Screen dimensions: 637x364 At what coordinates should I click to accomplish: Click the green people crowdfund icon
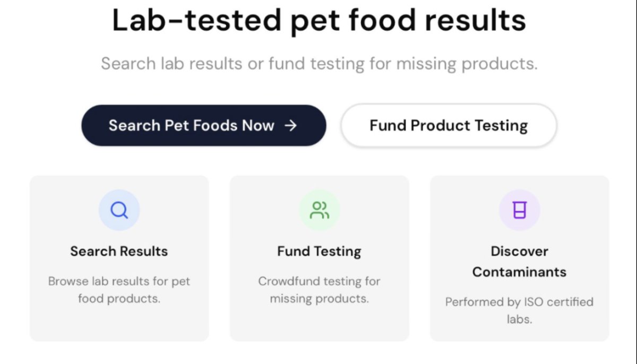[x=319, y=210]
